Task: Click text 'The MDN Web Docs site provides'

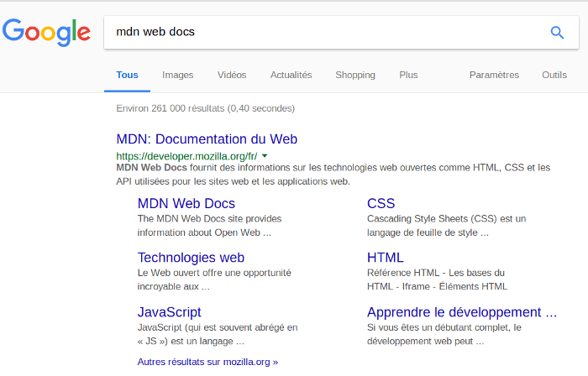Action: point(209,219)
